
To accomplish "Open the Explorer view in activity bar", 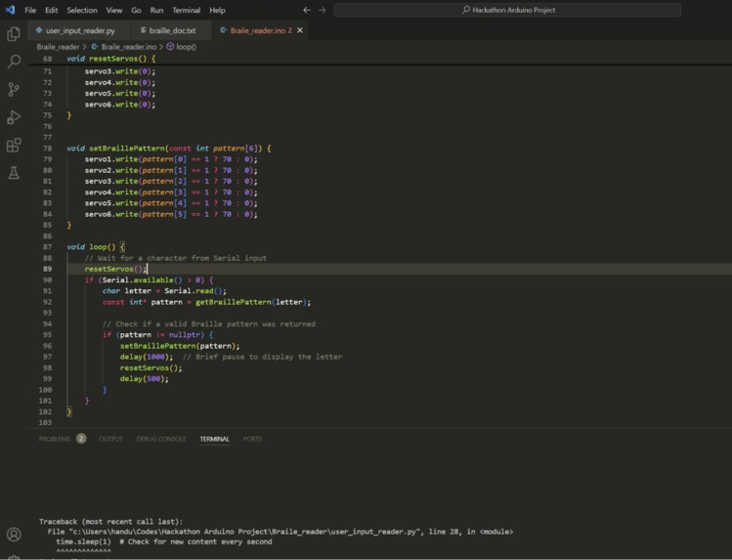I will point(14,34).
